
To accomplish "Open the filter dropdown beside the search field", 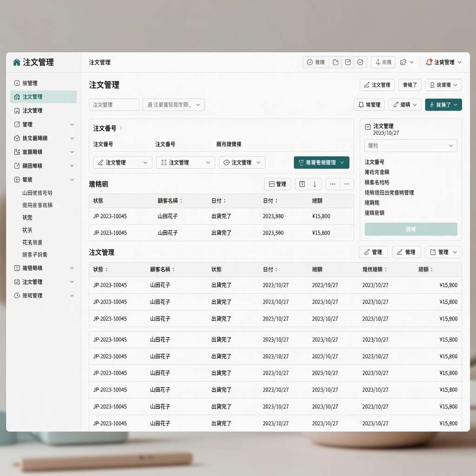I will [x=174, y=105].
